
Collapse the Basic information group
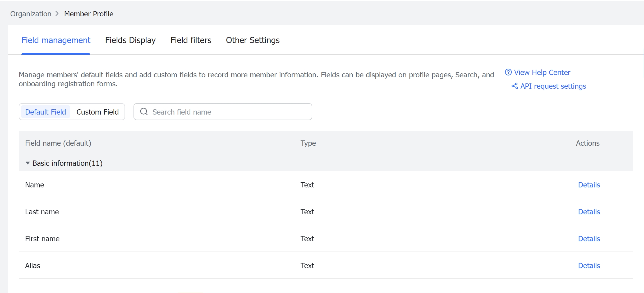(x=27, y=163)
